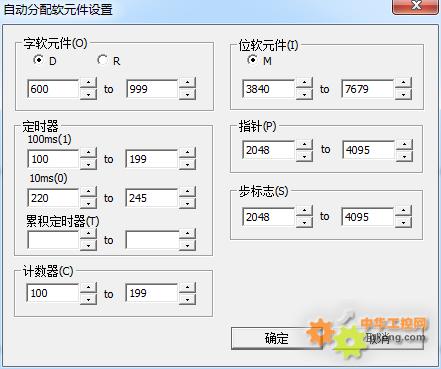
Task: Decrease the word device start value 600
Action: (x=88, y=94)
